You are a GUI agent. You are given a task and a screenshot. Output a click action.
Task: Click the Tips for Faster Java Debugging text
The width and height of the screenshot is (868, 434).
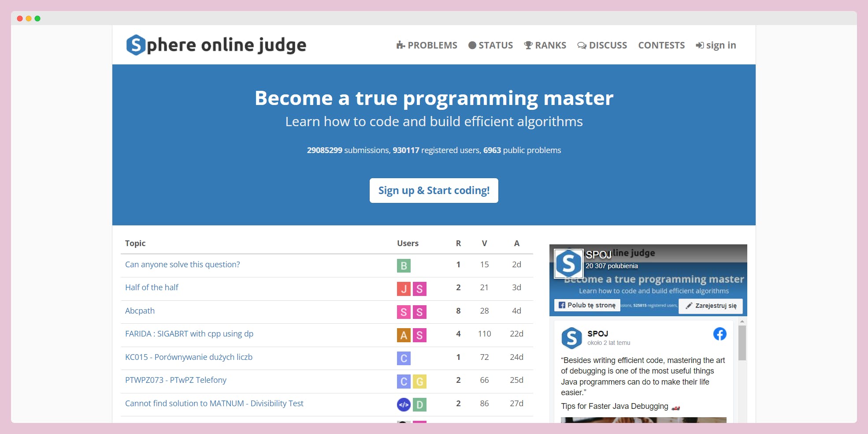(615, 406)
